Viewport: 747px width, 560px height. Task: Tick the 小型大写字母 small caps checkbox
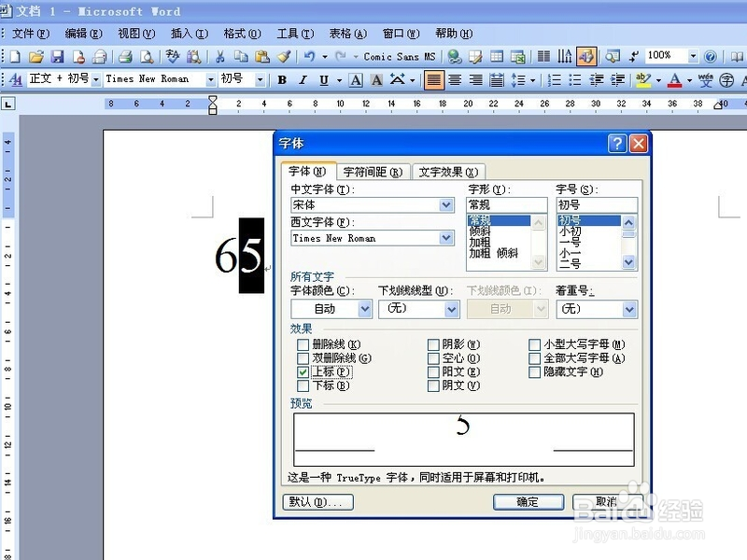(x=534, y=344)
